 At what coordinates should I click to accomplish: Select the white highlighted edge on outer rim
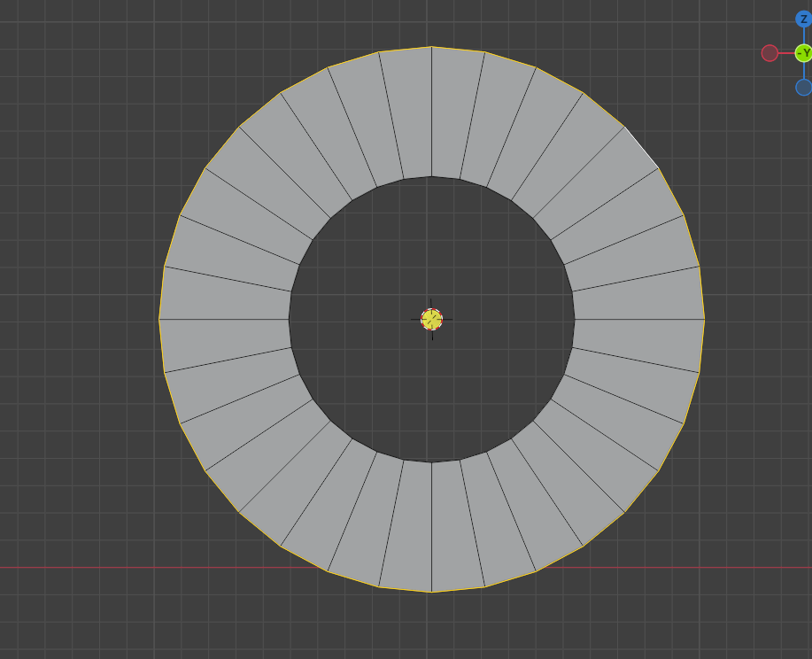coord(641,147)
